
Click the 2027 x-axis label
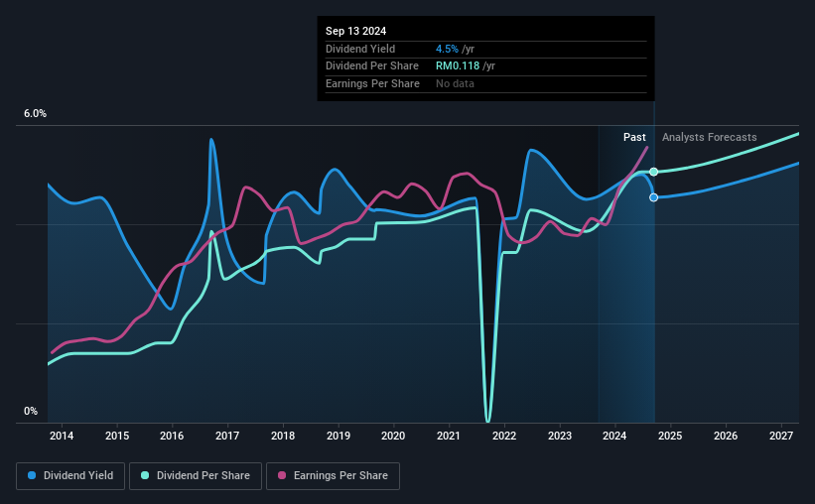(x=781, y=436)
